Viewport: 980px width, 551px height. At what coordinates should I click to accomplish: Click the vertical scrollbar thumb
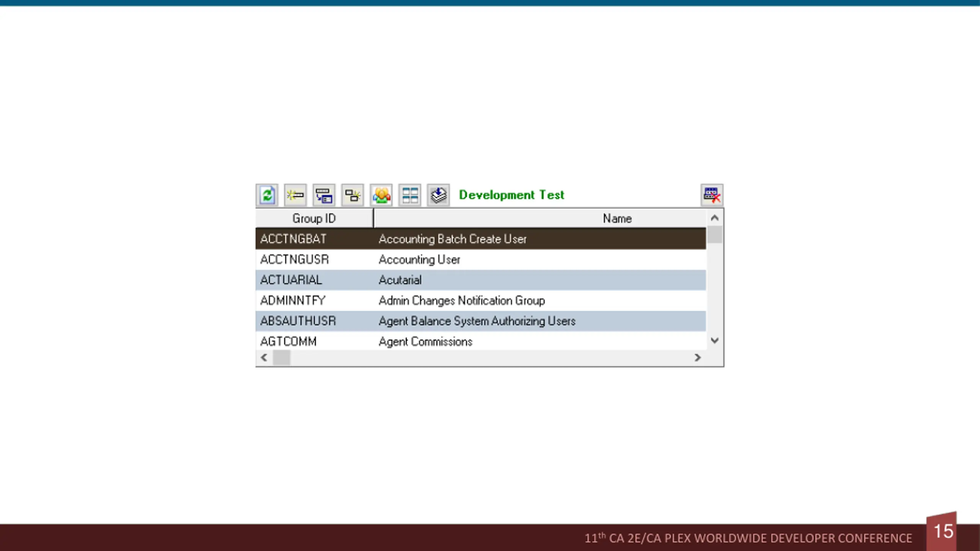(x=714, y=235)
